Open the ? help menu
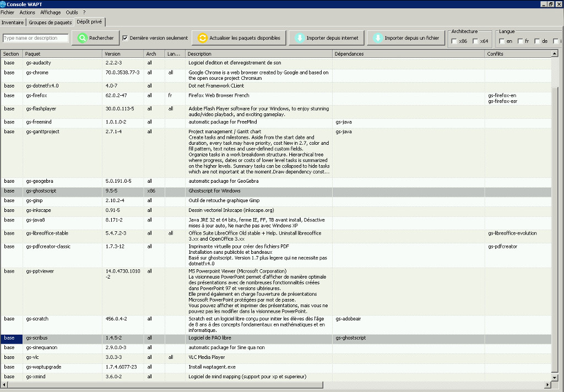 (x=84, y=13)
